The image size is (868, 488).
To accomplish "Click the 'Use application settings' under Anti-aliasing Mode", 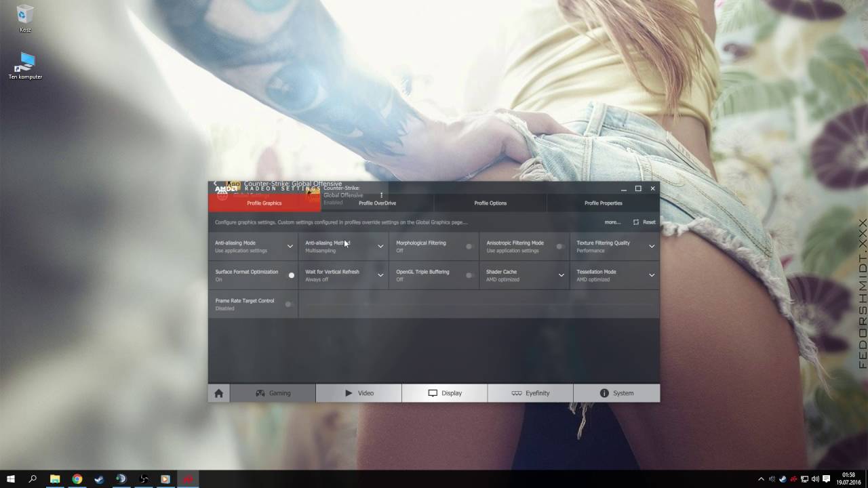I will [x=241, y=251].
